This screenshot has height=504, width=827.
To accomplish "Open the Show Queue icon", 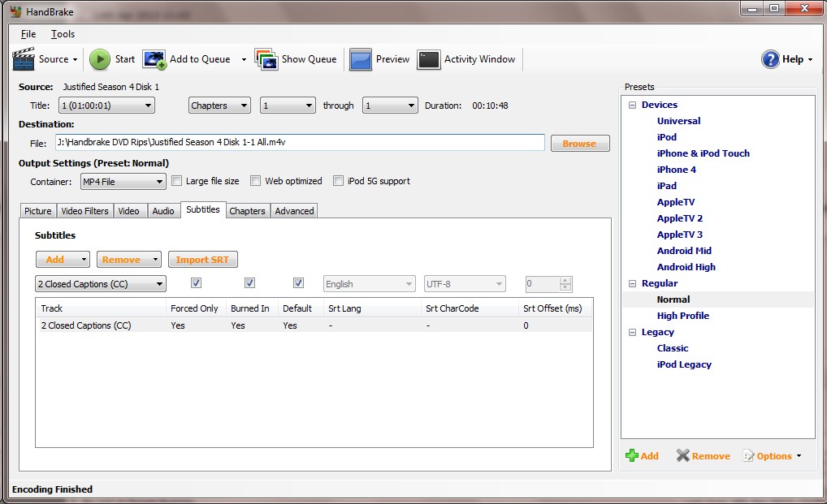I will tap(266, 59).
